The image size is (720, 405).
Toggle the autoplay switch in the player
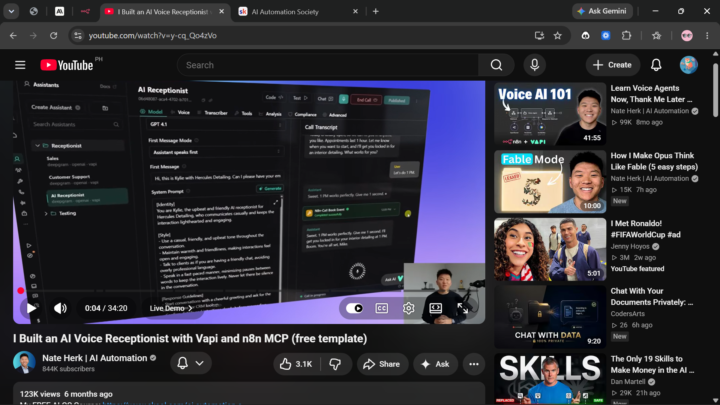pos(354,308)
